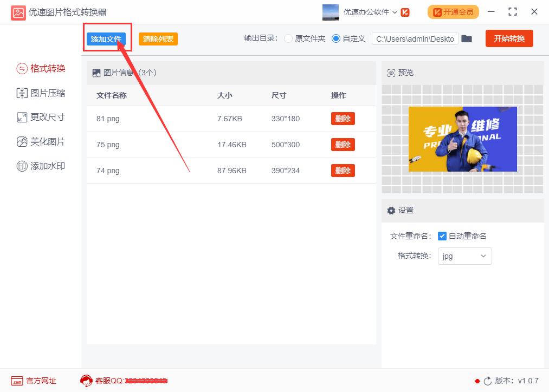Open the output folder browser icon

coord(467,38)
